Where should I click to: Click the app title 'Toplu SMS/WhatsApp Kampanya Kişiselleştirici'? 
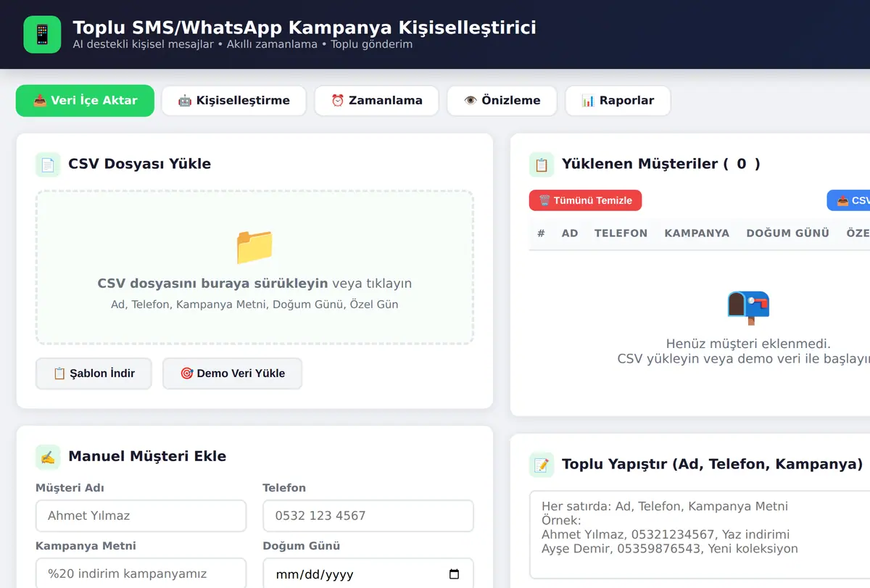pos(304,28)
